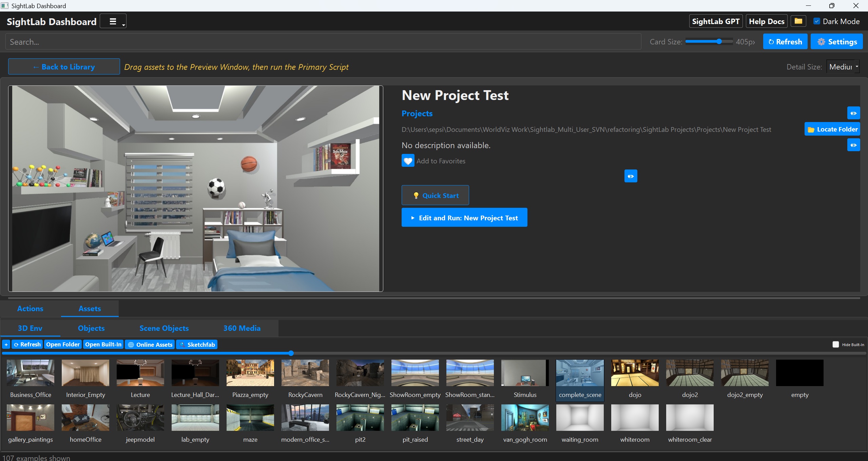Select the 360 Media tab

tap(242, 328)
